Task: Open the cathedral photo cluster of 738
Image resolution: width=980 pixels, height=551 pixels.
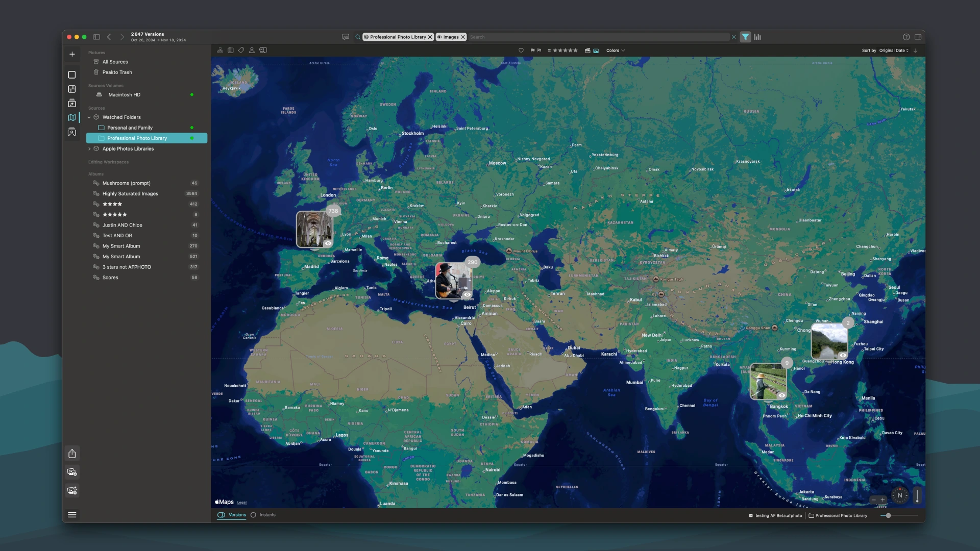Action: coord(314,230)
